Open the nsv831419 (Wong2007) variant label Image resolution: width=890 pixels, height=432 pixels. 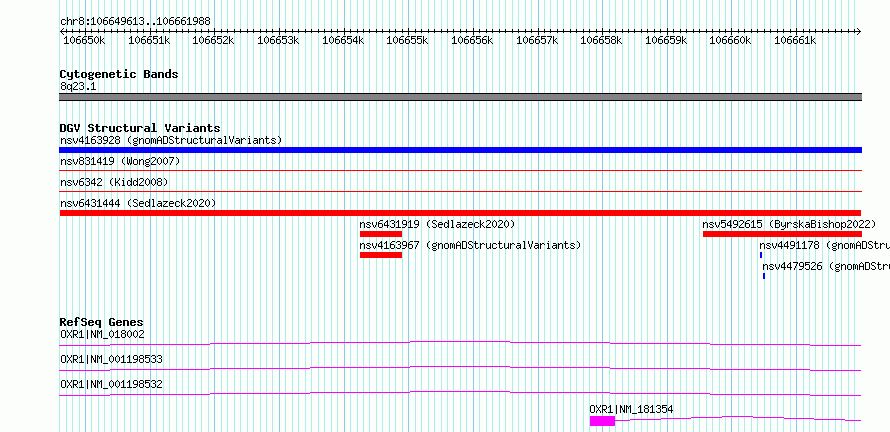pos(120,161)
